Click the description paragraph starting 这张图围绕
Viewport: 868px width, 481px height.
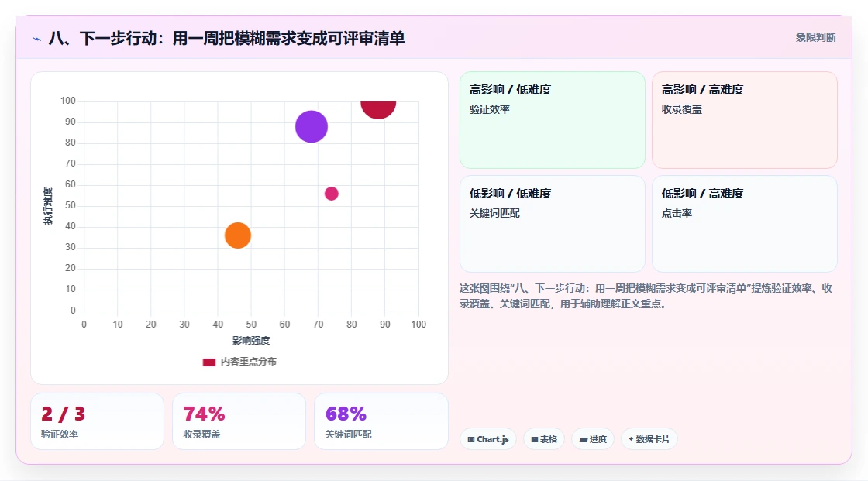point(646,296)
